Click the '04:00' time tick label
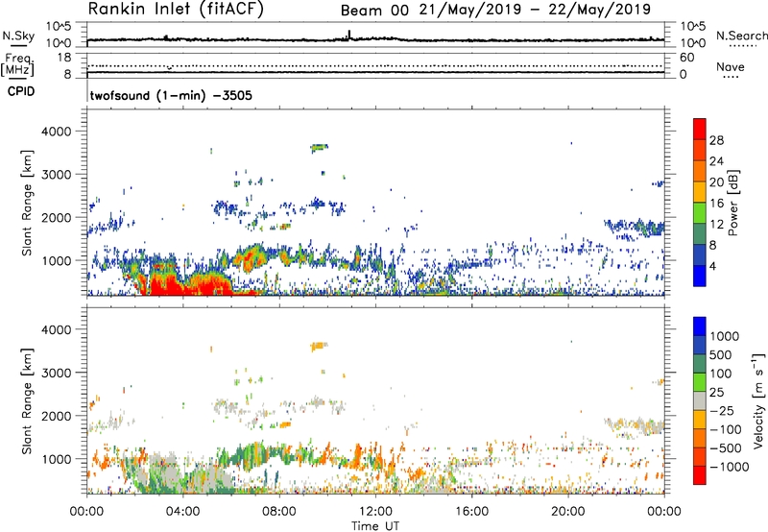The height and width of the screenshot is (532, 768). coord(182,512)
